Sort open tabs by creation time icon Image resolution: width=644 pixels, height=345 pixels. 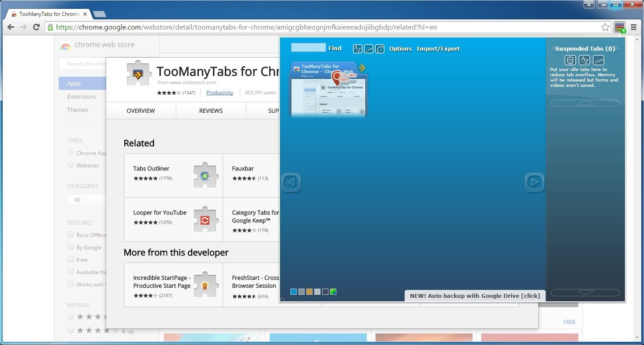[x=380, y=49]
